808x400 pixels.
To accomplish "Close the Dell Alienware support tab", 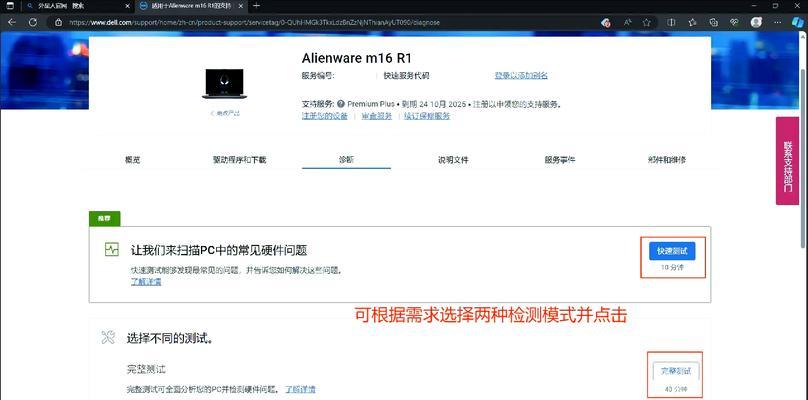I will (243, 6).
